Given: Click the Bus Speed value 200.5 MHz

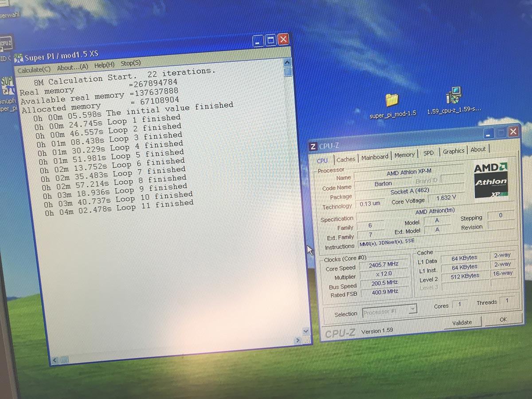Looking at the screenshot, I should click(385, 283).
